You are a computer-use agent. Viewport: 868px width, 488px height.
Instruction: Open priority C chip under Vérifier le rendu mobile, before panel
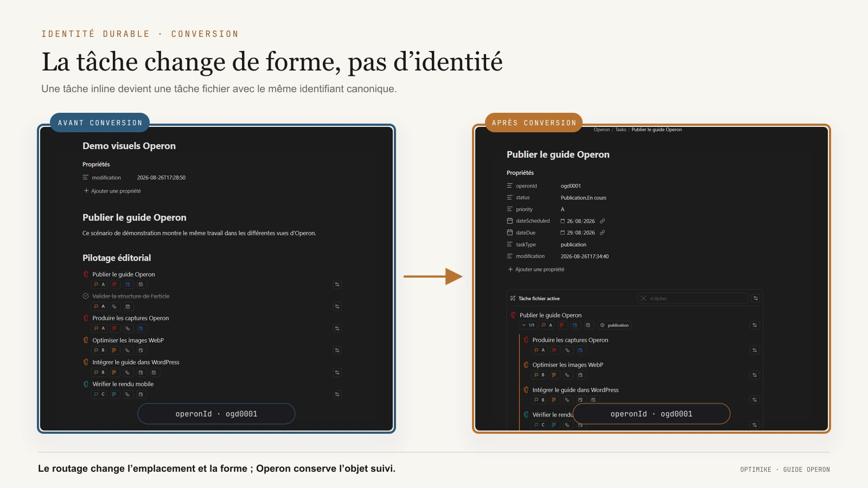pyautogui.click(x=99, y=394)
